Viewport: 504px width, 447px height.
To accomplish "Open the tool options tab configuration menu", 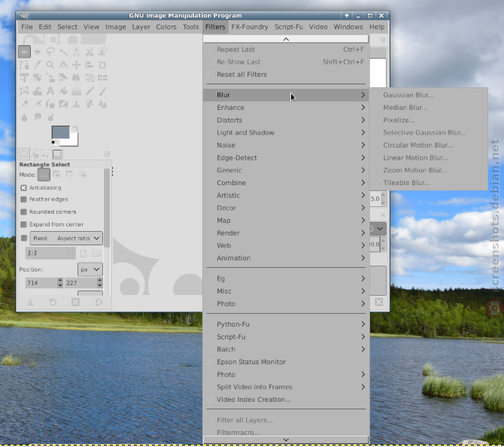I will 107,154.
